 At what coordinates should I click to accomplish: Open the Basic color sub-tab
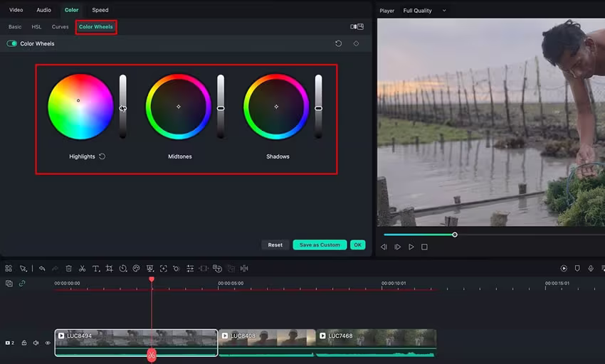(15, 26)
